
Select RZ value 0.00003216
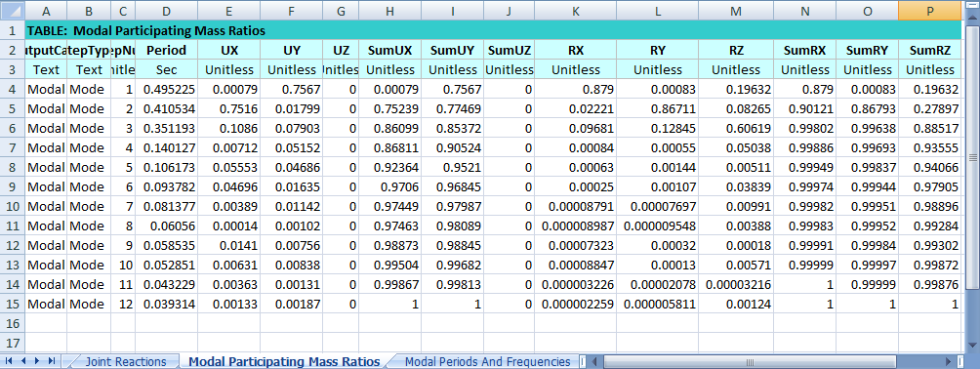(736, 285)
